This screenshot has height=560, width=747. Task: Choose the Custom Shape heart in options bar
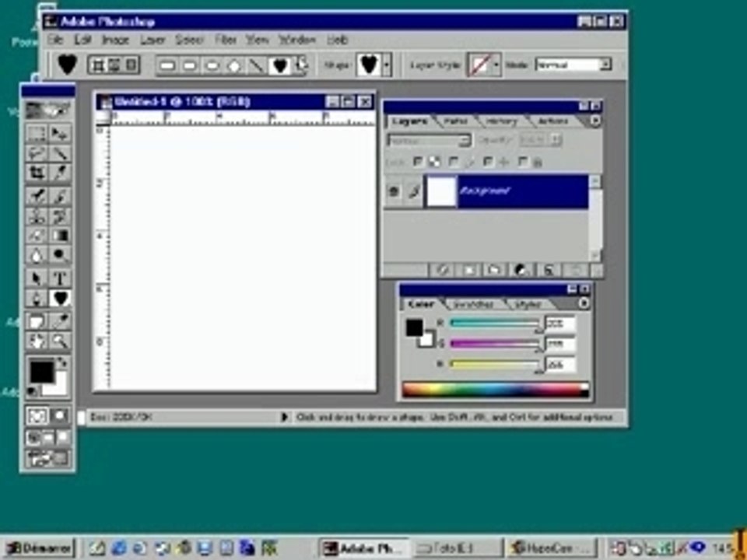[x=279, y=65]
